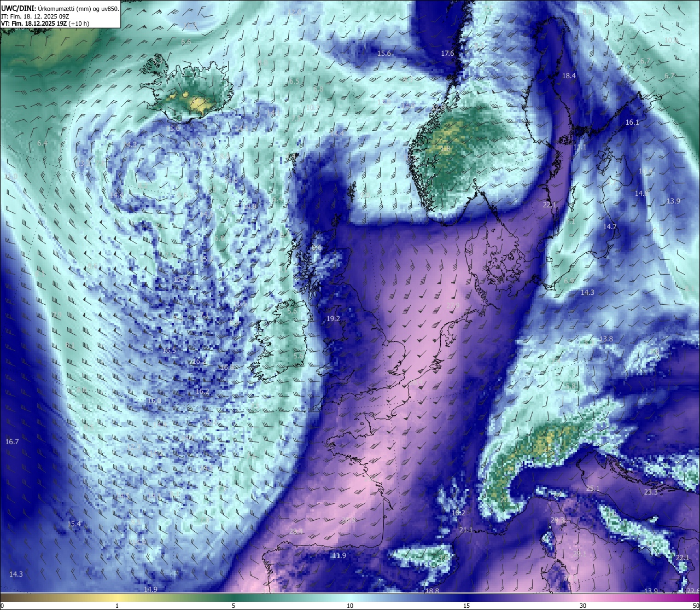Click the 21.1 value label
Viewport: 700px width, 610px height.
[x=466, y=530]
